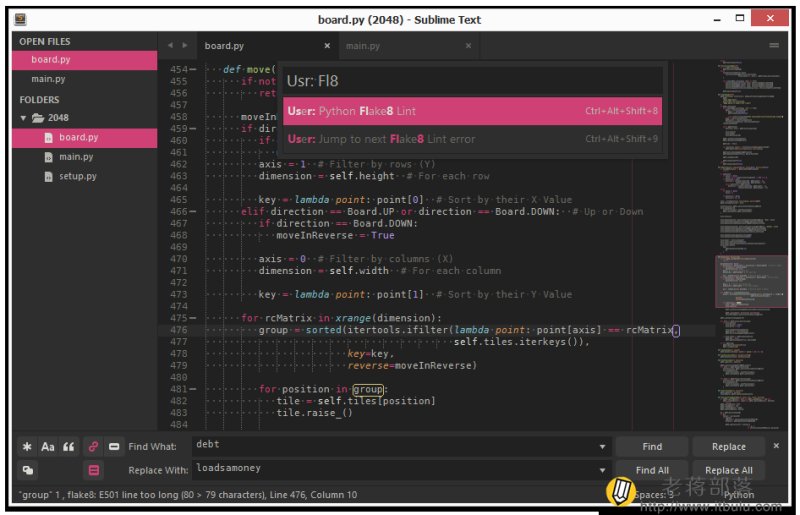This screenshot has width=800, height=515.
Task: Click the 2048 folder icon
Action: point(38,118)
